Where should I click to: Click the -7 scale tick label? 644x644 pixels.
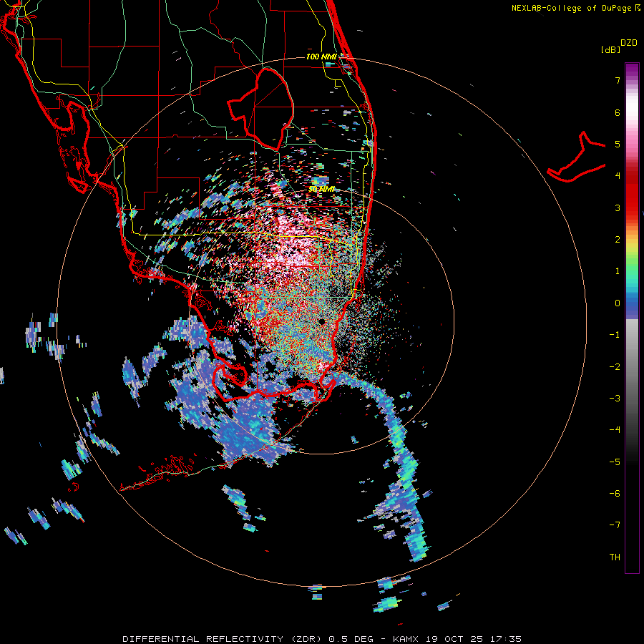click(615, 525)
